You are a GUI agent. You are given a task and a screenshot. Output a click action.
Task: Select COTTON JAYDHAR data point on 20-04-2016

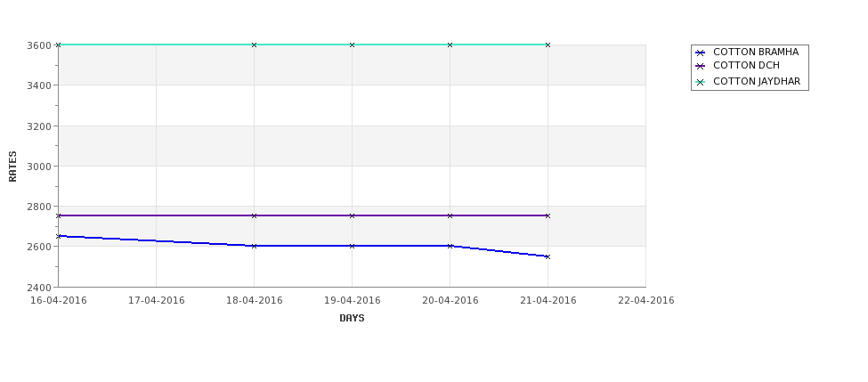(x=450, y=45)
